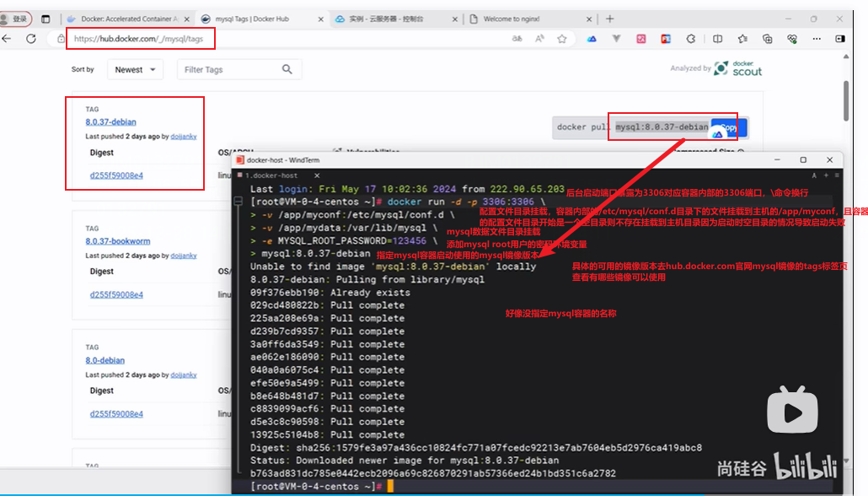View site information lock icon

[61, 39]
